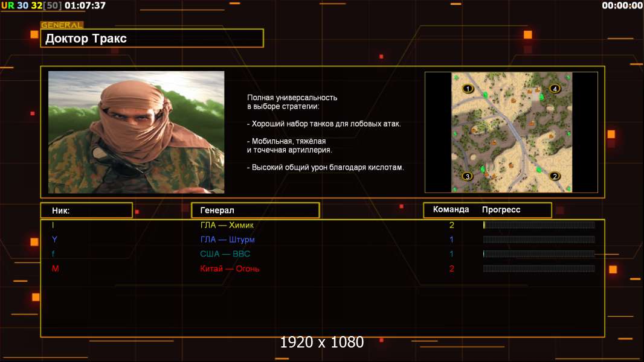Click the loading progress bar for Китай — Огонь

pyautogui.click(x=539, y=268)
